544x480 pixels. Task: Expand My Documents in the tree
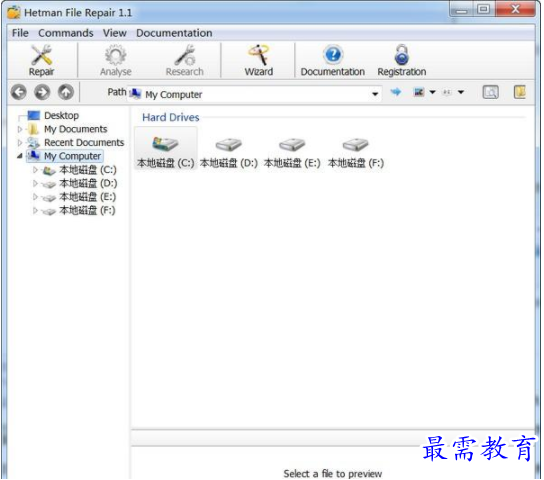pos(20,129)
